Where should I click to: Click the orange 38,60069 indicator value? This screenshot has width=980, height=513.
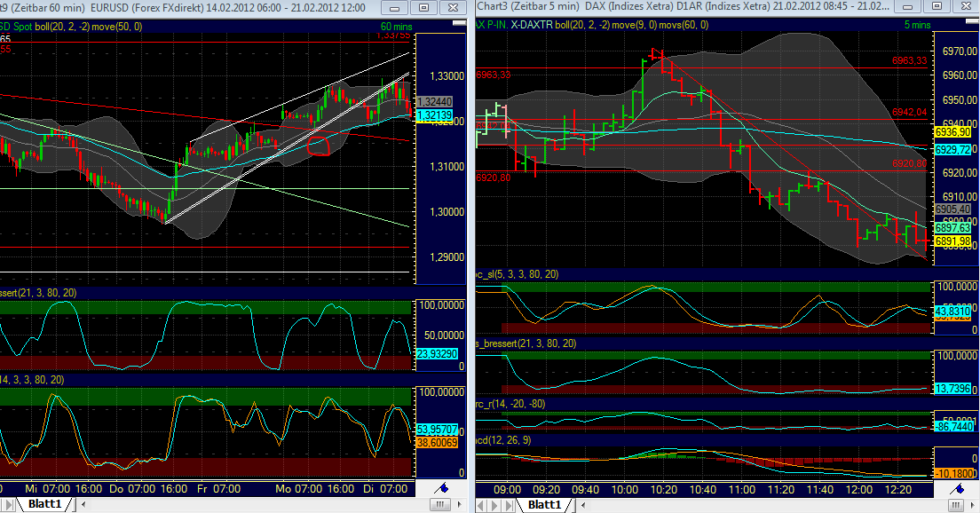437,442
